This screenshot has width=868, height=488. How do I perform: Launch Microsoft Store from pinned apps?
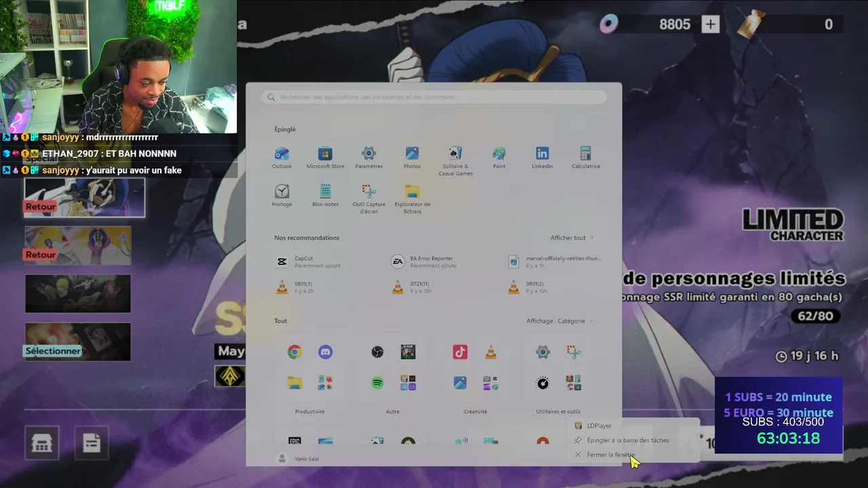pos(325,158)
